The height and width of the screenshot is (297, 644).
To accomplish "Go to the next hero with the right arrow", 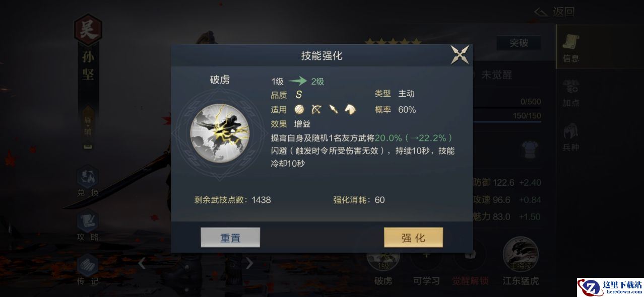I will (249, 263).
